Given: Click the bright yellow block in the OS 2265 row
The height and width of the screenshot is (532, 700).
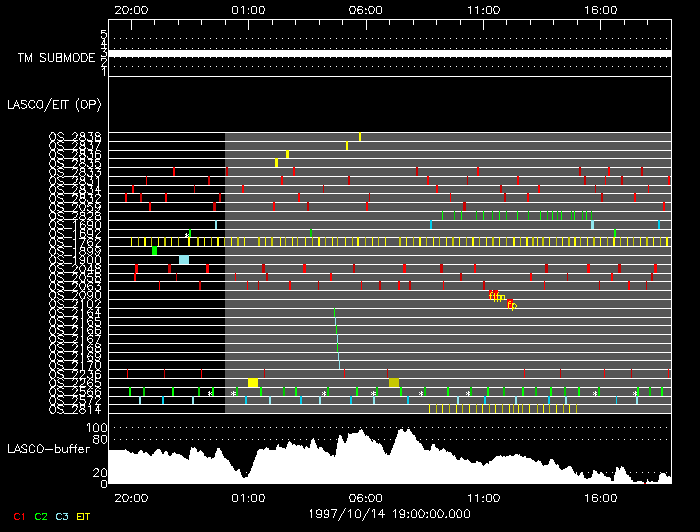Looking at the screenshot, I should pos(253,382).
